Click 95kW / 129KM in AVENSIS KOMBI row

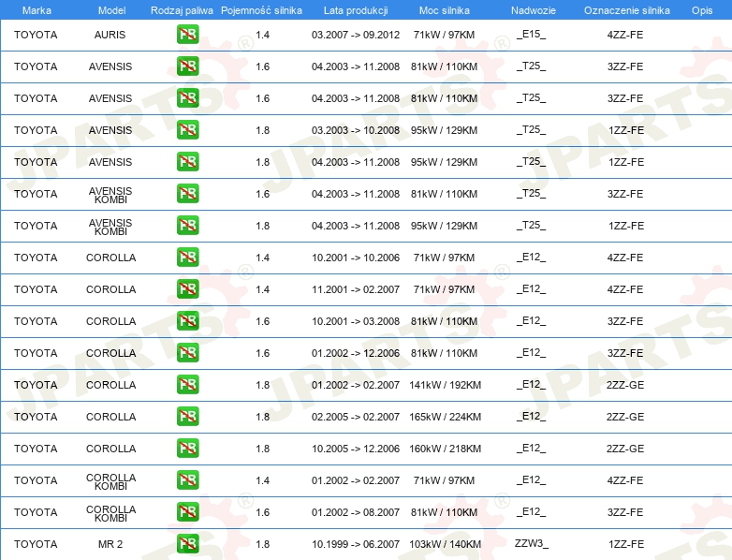coord(444,226)
